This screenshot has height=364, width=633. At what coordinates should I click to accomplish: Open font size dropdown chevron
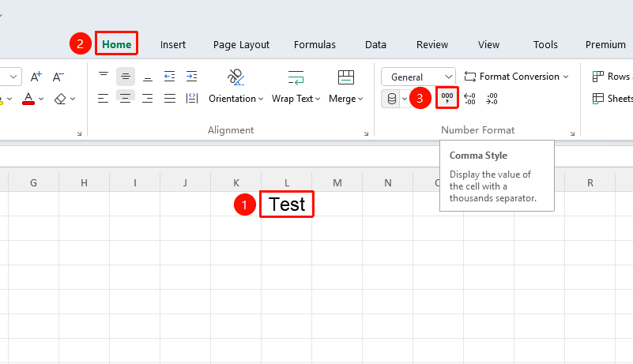click(x=13, y=77)
